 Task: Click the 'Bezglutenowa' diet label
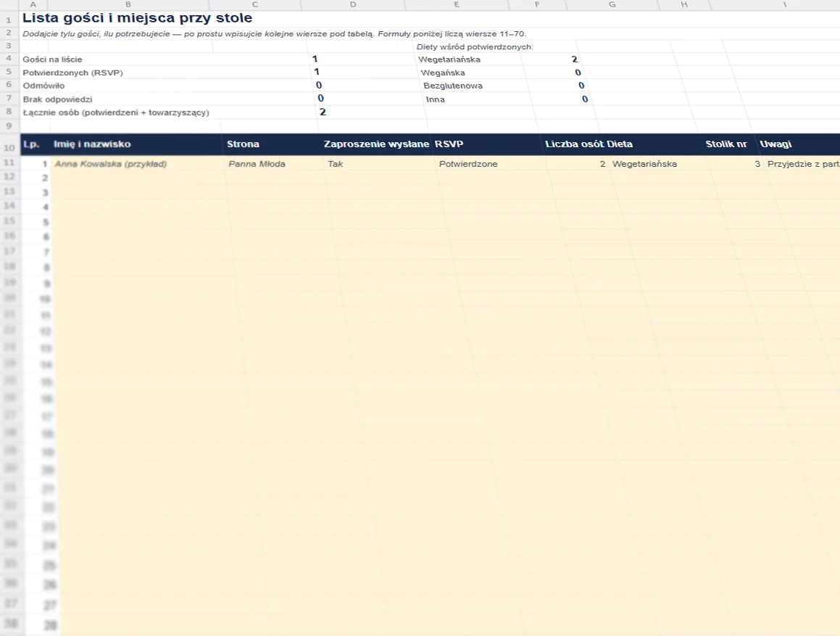click(453, 86)
